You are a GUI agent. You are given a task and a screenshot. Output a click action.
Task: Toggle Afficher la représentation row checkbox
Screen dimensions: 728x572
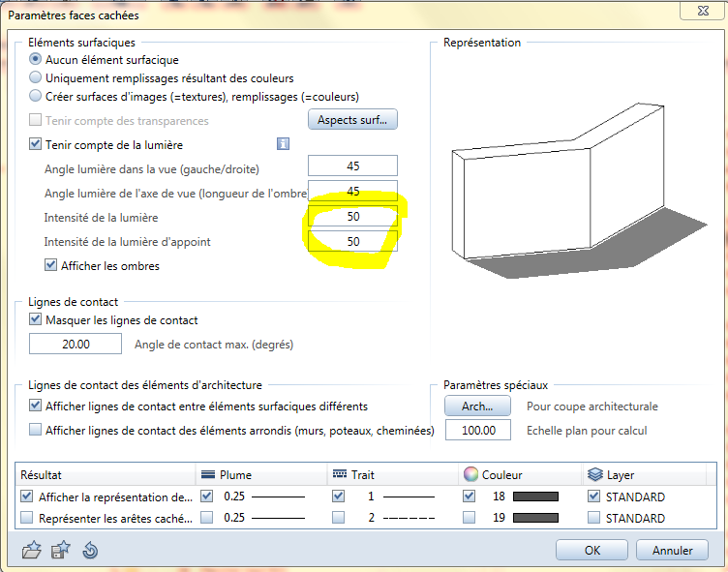tap(26, 497)
